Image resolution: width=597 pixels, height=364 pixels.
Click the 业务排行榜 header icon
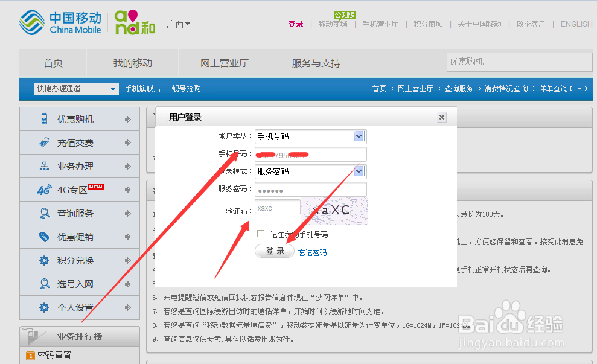34,336
